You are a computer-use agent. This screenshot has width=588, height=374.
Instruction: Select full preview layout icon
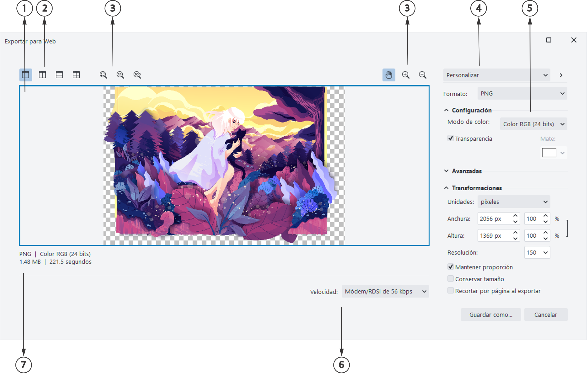tap(26, 75)
